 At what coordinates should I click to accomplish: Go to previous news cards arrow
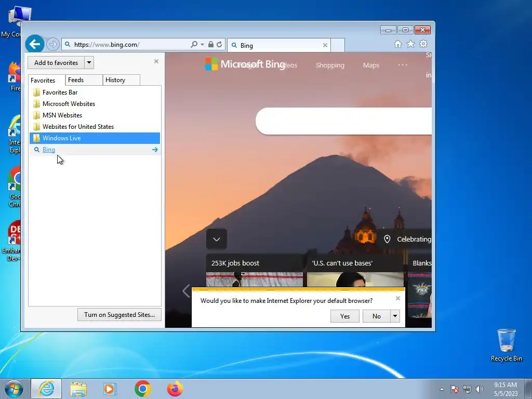(x=186, y=291)
